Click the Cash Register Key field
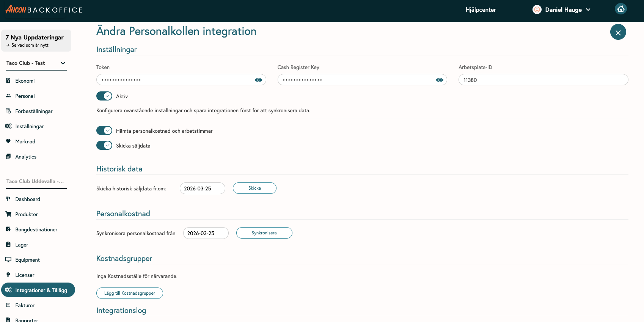This screenshot has height=322, width=644. coord(362,80)
